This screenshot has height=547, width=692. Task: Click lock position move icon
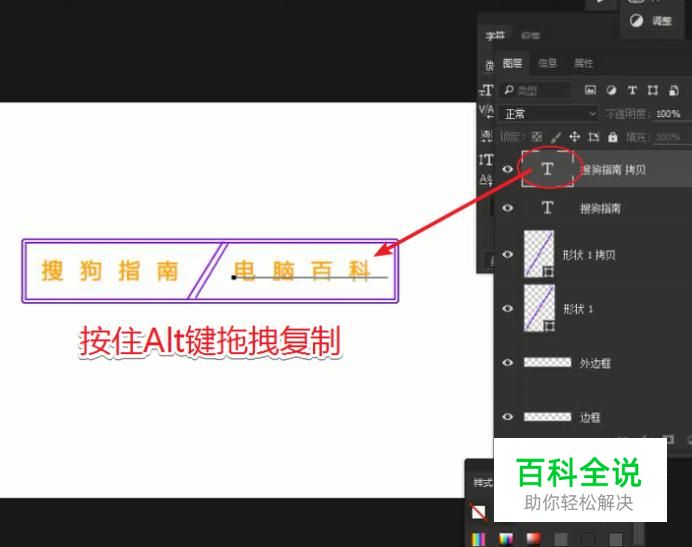[x=574, y=137]
